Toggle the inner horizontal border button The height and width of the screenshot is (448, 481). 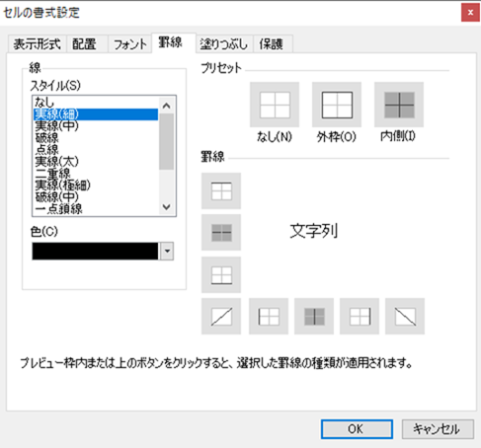click(221, 233)
